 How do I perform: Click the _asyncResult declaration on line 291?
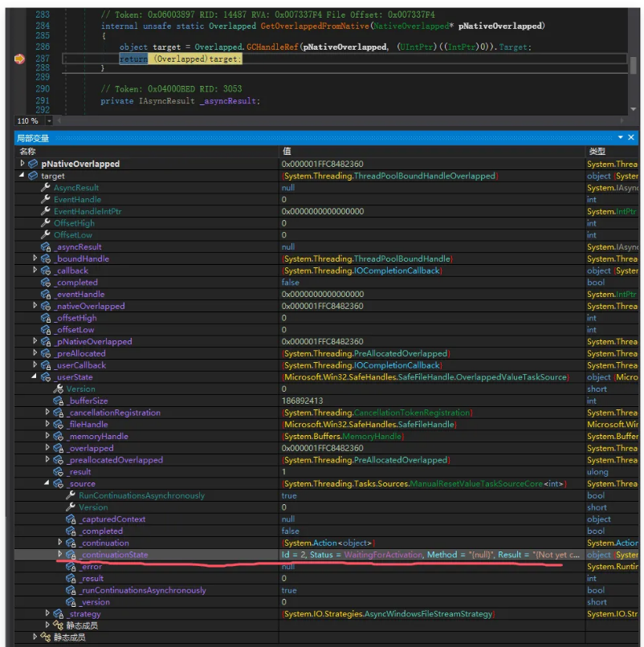pos(228,101)
